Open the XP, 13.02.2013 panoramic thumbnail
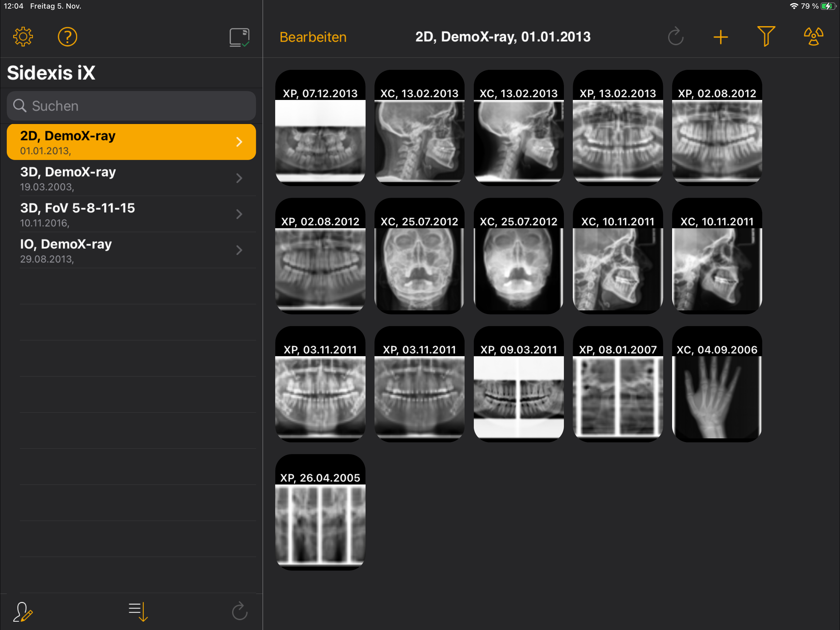This screenshot has height=630, width=840. coord(618,128)
